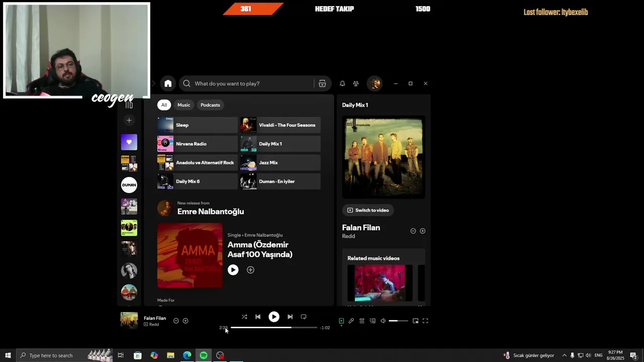Open the AMMA single cover art
This screenshot has height=362, width=644.
190,255
